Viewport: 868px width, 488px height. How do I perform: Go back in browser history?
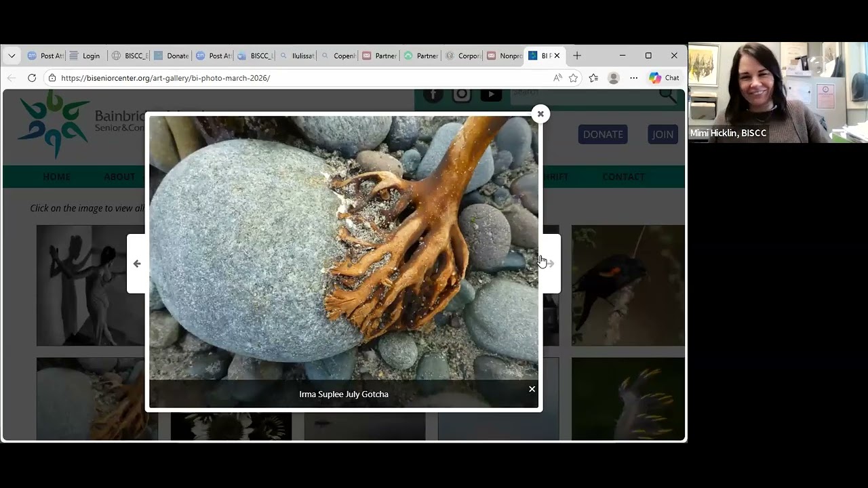[12, 78]
